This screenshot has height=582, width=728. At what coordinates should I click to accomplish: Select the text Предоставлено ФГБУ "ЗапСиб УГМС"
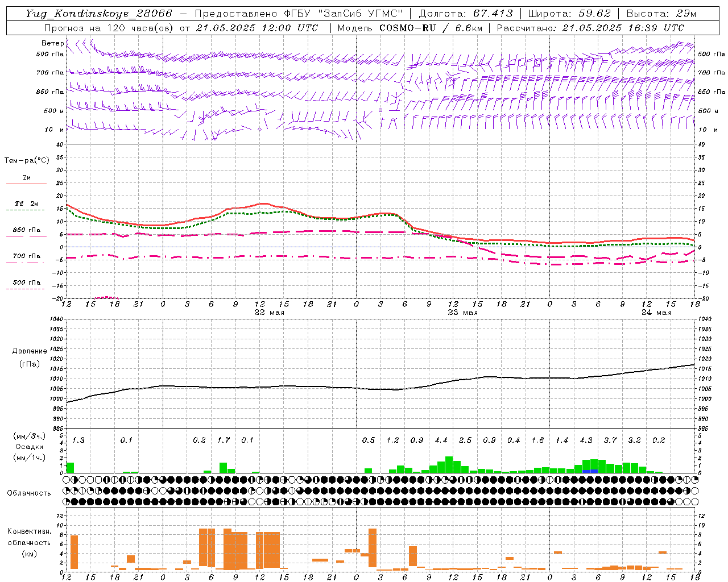coord(299,14)
